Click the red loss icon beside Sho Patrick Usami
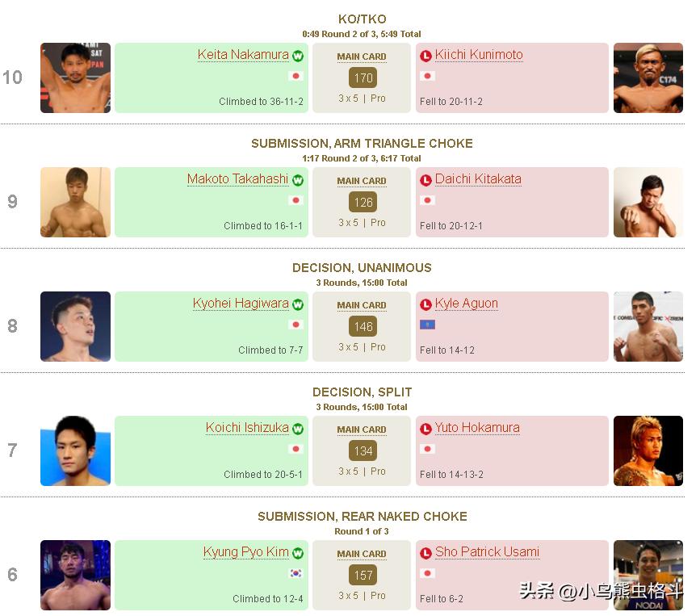Viewport: 700px width, 616px height. [425, 553]
